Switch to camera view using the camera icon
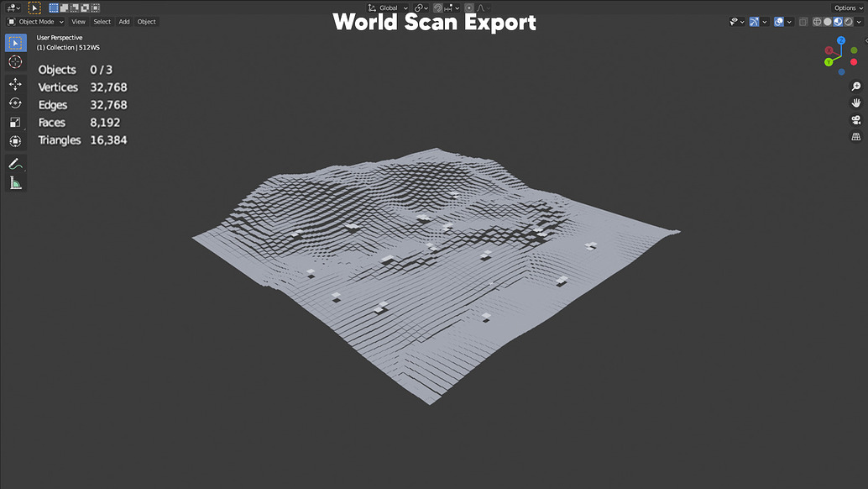 (x=855, y=119)
